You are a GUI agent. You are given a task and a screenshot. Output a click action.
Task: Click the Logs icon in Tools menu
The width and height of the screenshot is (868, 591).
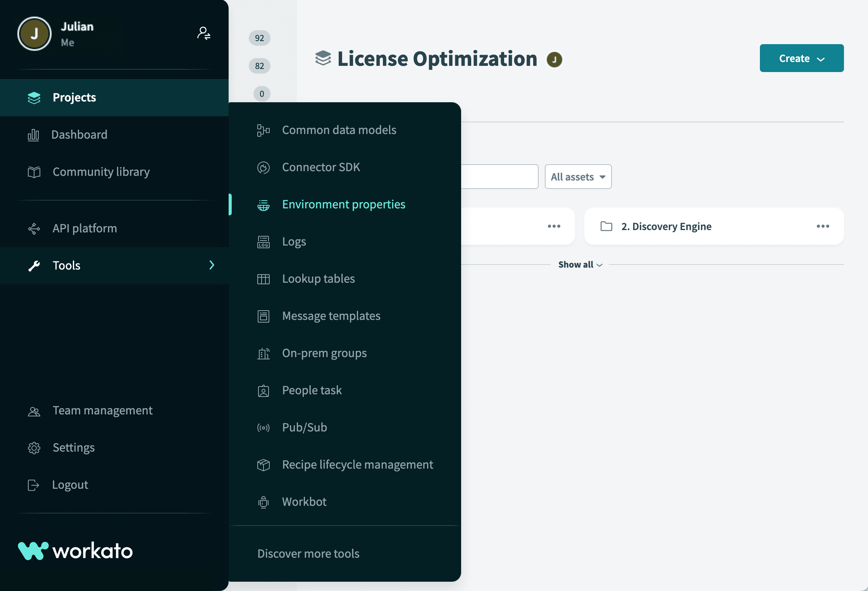pyautogui.click(x=263, y=242)
